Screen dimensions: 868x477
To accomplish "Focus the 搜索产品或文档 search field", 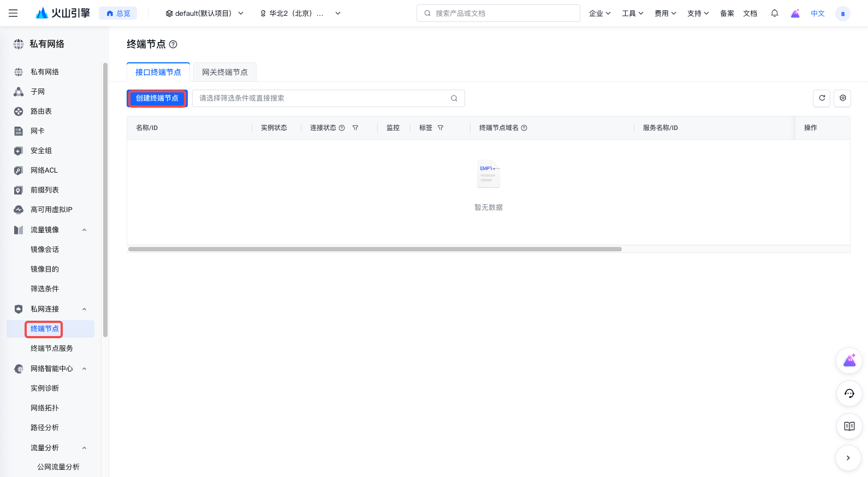I will point(498,13).
